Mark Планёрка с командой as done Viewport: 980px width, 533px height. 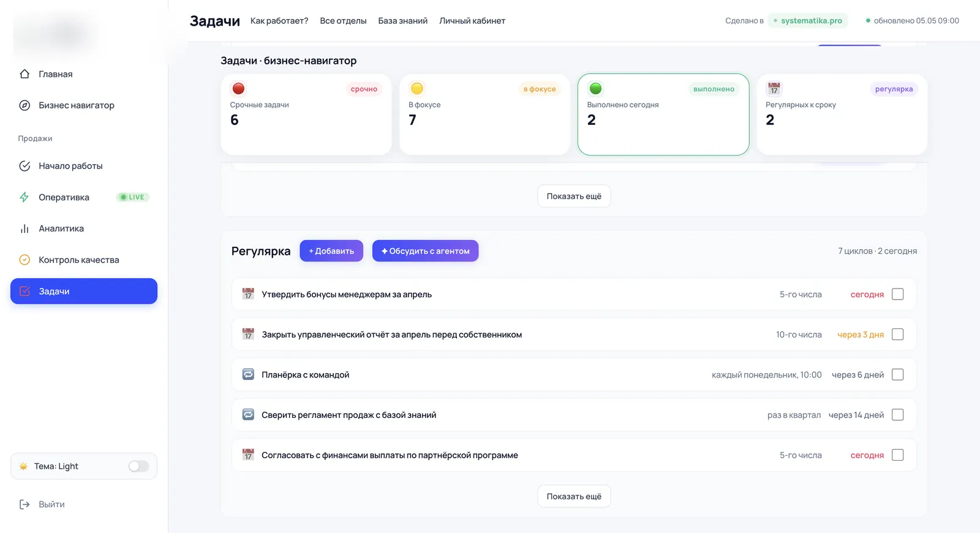[x=897, y=374]
